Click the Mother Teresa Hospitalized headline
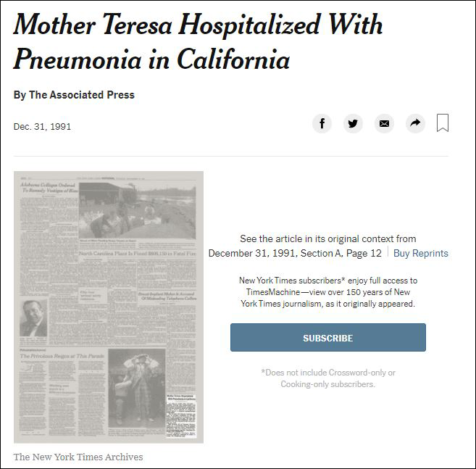This screenshot has height=469, width=476. tap(198, 43)
